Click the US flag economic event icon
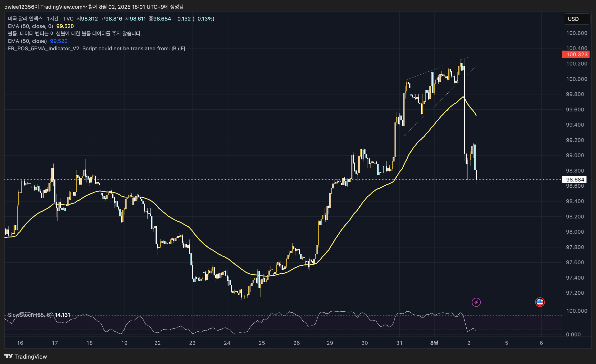This screenshot has height=364, width=596. (x=540, y=302)
